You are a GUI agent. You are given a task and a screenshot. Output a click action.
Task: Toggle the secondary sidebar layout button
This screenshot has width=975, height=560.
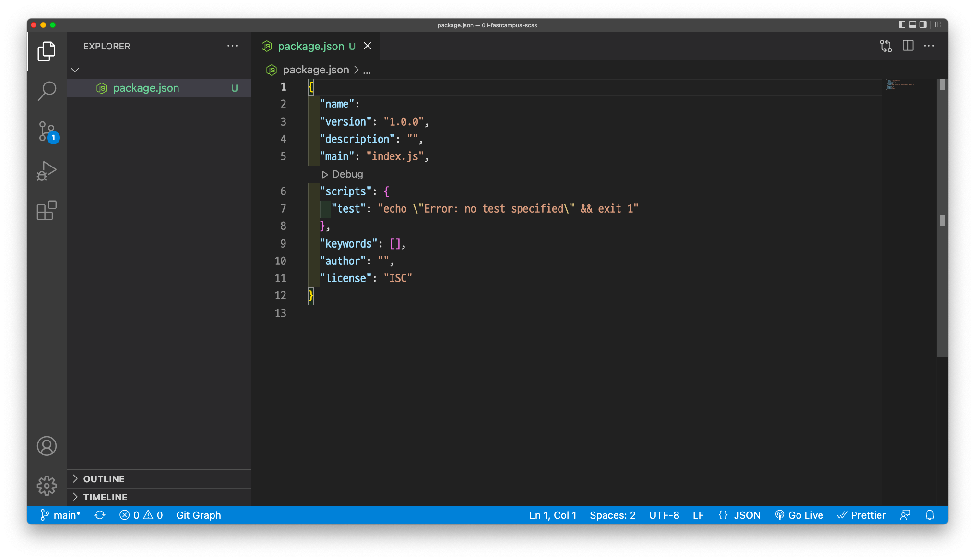(923, 24)
